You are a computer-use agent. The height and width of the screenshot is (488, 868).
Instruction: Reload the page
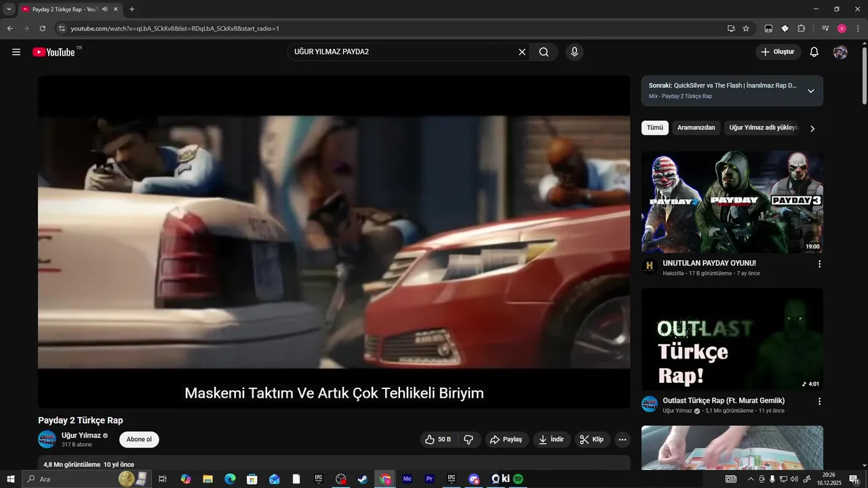pyautogui.click(x=42, y=28)
